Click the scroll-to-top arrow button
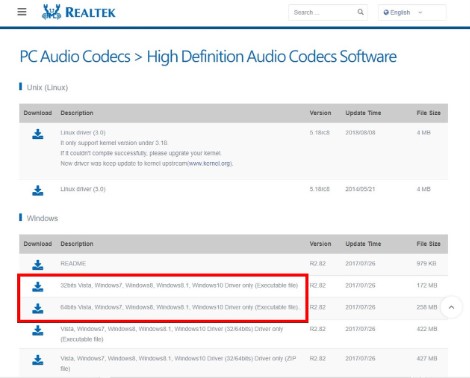The width and height of the screenshot is (470, 378). pyautogui.click(x=451, y=307)
